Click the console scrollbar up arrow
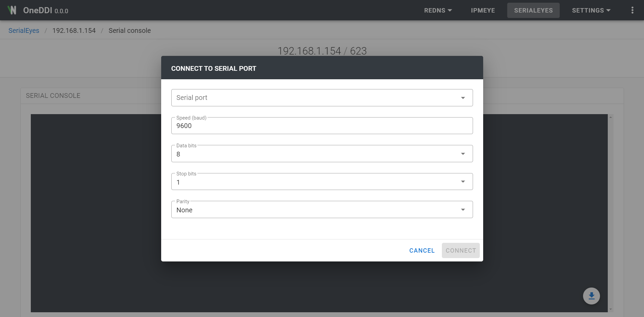The width and height of the screenshot is (644, 317). pyautogui.click(x=610, y=117)
